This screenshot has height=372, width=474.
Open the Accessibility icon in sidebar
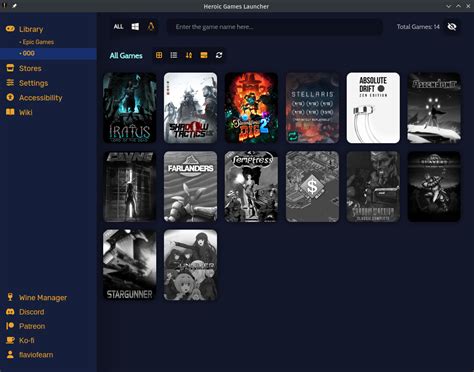tap(10, 97)
